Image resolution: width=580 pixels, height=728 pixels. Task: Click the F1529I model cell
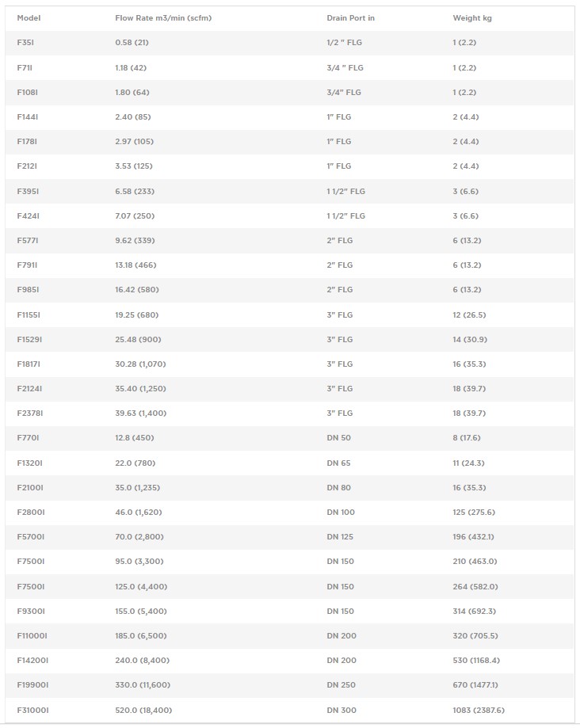coord(29,340)
